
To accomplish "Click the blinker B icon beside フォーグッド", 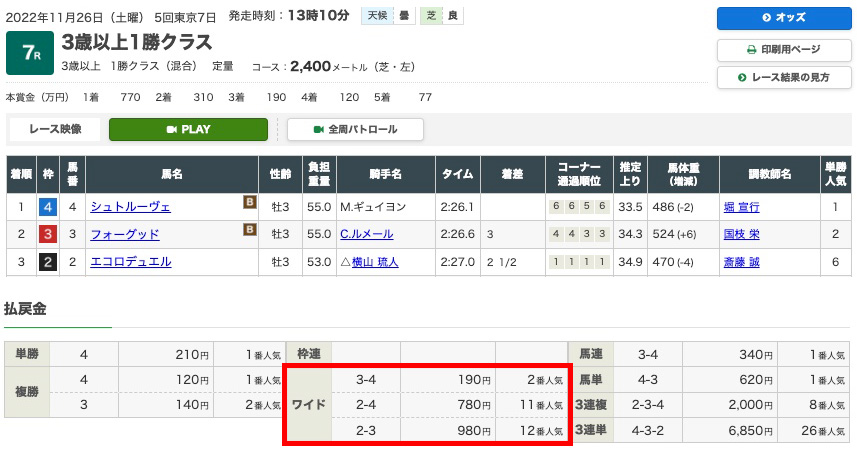I will pyautogui.click(x=250, y=229).
